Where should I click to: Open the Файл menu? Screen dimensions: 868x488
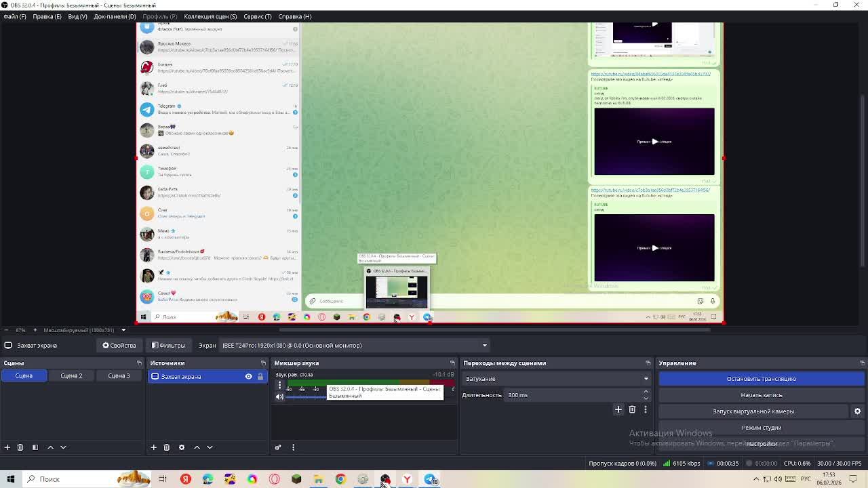click(x=14, y=16)
